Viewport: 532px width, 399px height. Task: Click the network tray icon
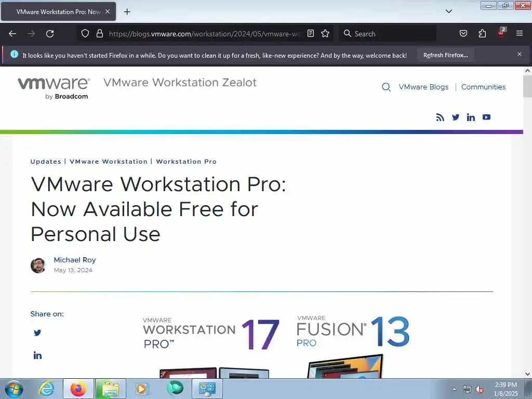click(x=467, y=390)
